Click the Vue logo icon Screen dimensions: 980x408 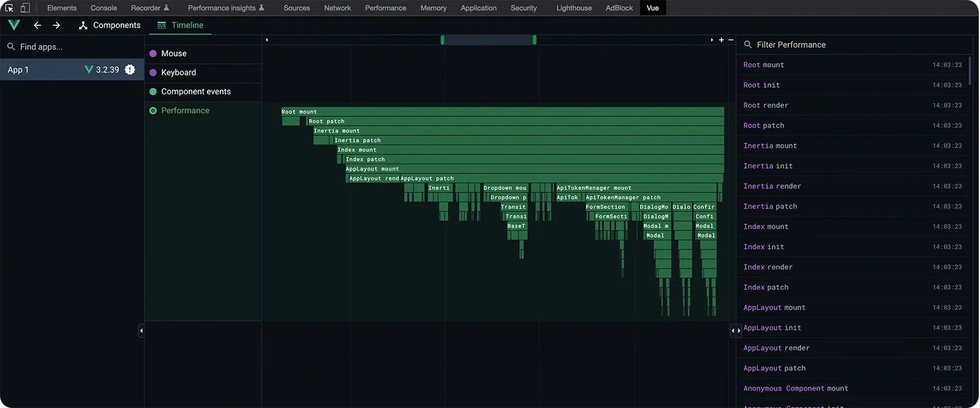[14, 25]
